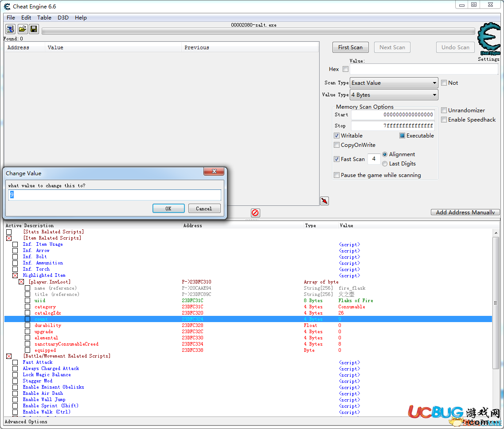The width and height of the screenshot is (504, 429).
Task: Enable the Inf. Bolt script
Action: [15, 256]
